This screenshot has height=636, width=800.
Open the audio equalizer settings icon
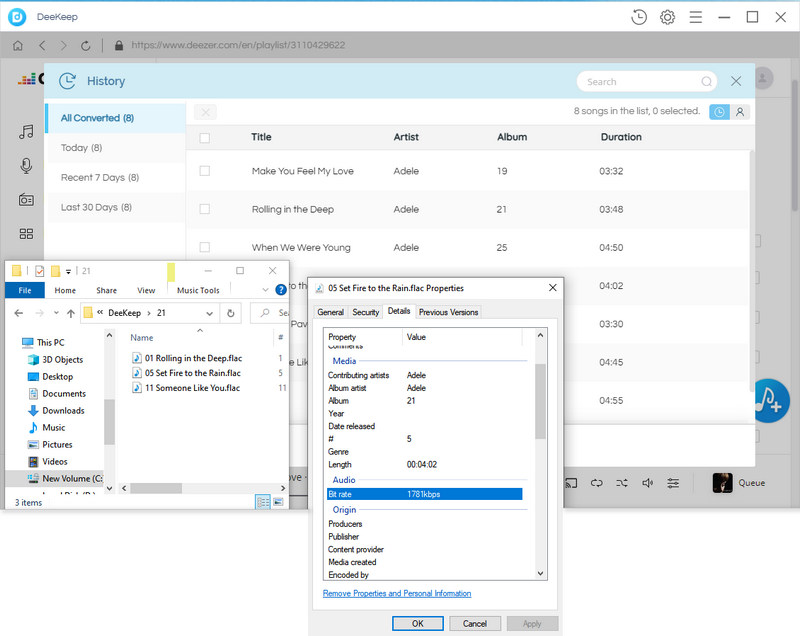point(673,482)
